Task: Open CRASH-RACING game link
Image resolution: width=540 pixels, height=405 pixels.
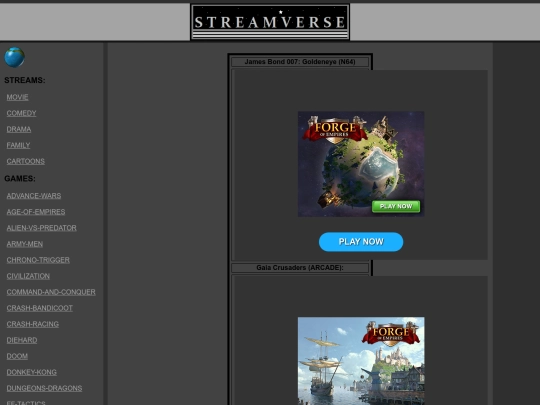Action: [x=33, y=324]
